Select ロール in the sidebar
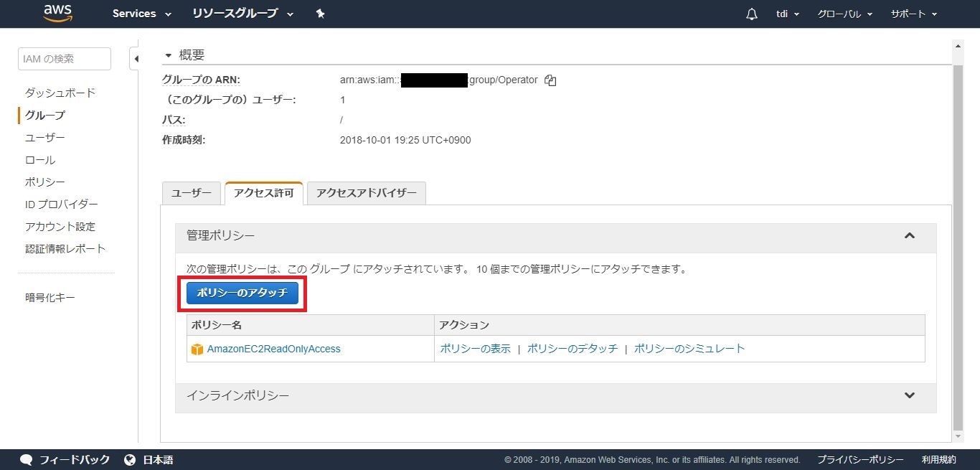 pyautogui.click(x=40, y=160)
